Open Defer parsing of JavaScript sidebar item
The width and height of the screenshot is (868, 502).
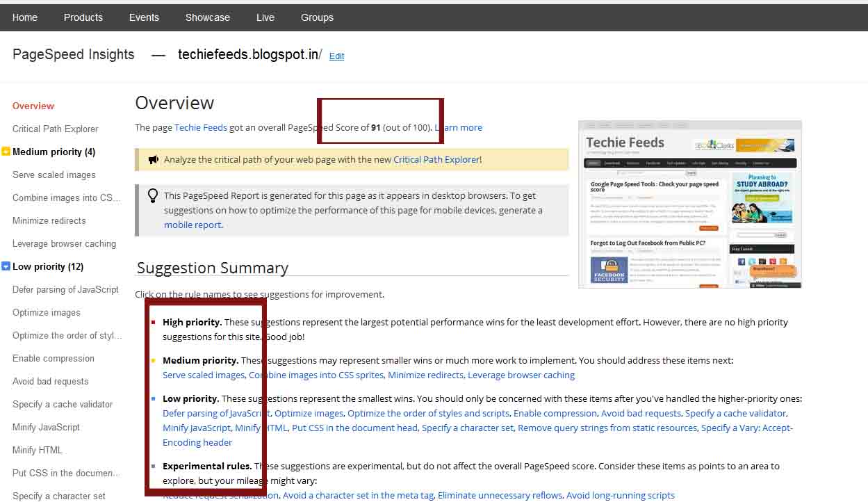65,289
